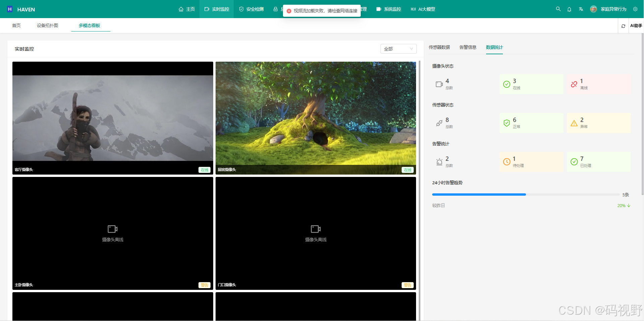This screenshot has width=644, height=321.
Task: Click the normal sensors shield icon
Action: point(507,123)
